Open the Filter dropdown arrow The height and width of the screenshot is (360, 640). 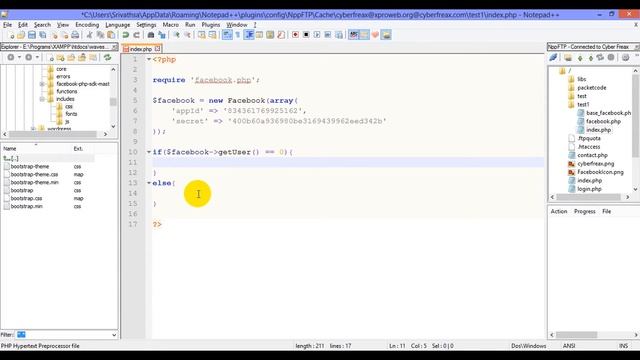coord(114,335)
